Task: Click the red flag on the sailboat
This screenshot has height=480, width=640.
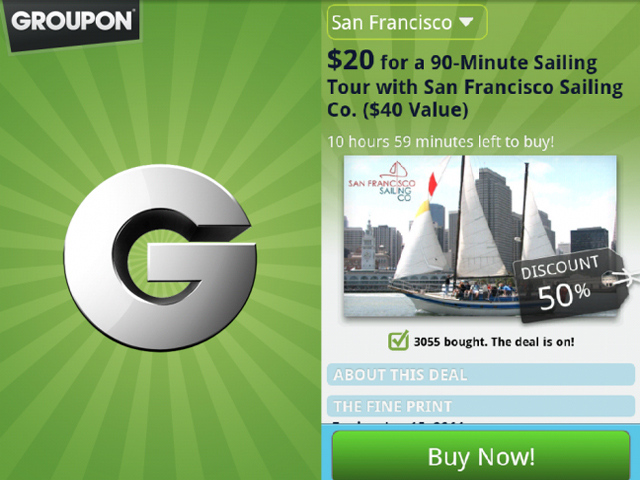Action: click(432, 184)
